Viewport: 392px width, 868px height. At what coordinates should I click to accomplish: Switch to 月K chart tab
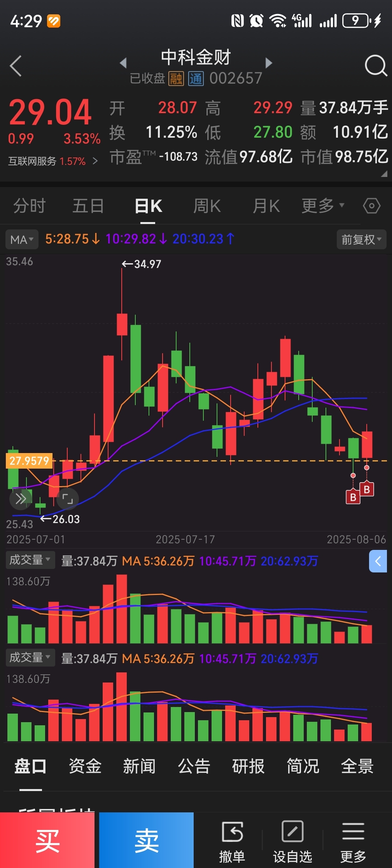pos(266,206)
